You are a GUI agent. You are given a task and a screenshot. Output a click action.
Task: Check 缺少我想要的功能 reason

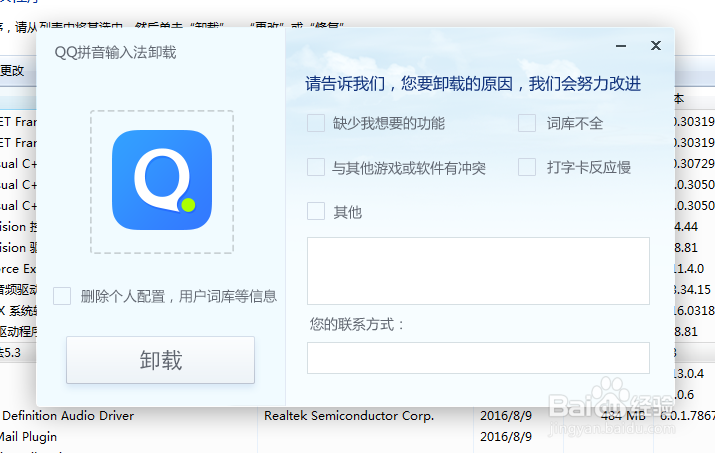coord(316,123)
